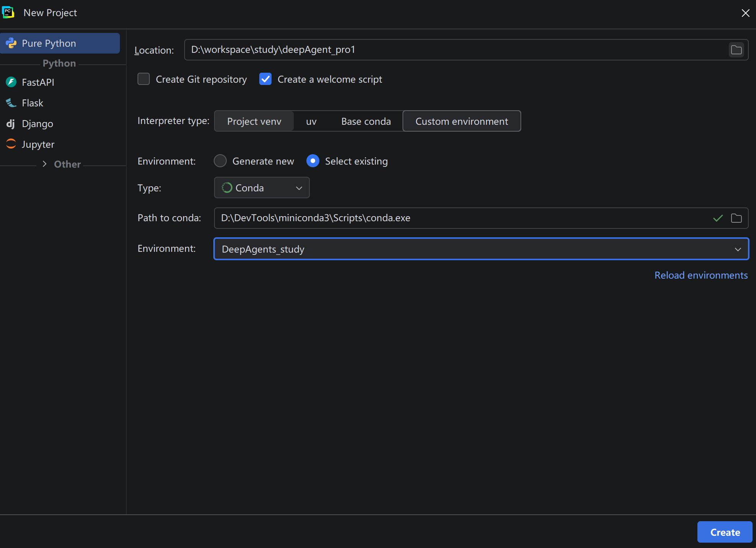
Task: Select Jupyter project type
Action: click(60, 144)
